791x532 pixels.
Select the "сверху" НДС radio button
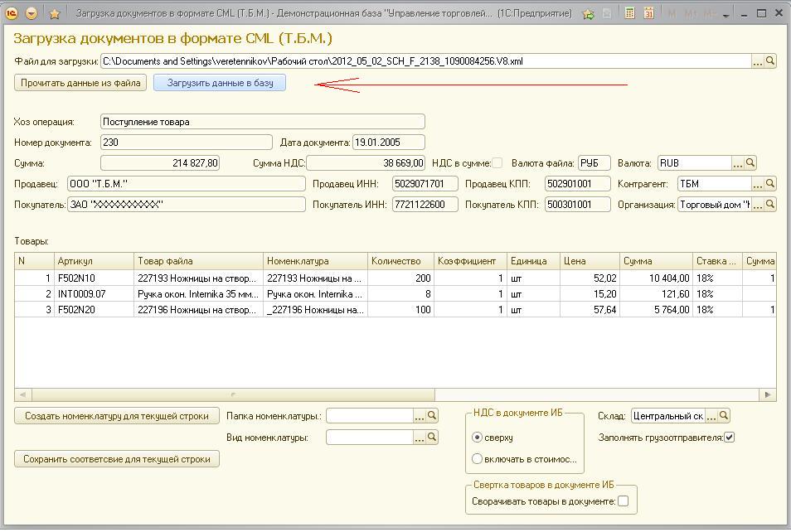click(x=477, y=438)
